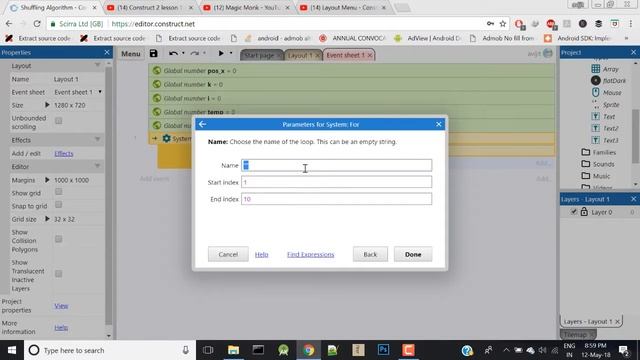The image size is (640, 360).
Task: Click the Chrome bookmark star icon
Action: 503,24
